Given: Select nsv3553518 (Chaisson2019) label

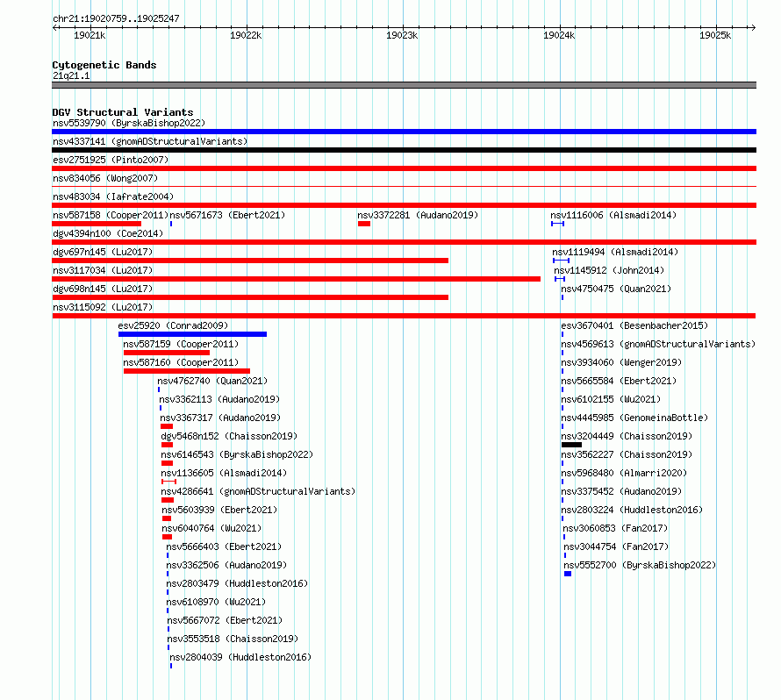Looking at the screenshot, I should pyautogui.click(x=233, y=639).
